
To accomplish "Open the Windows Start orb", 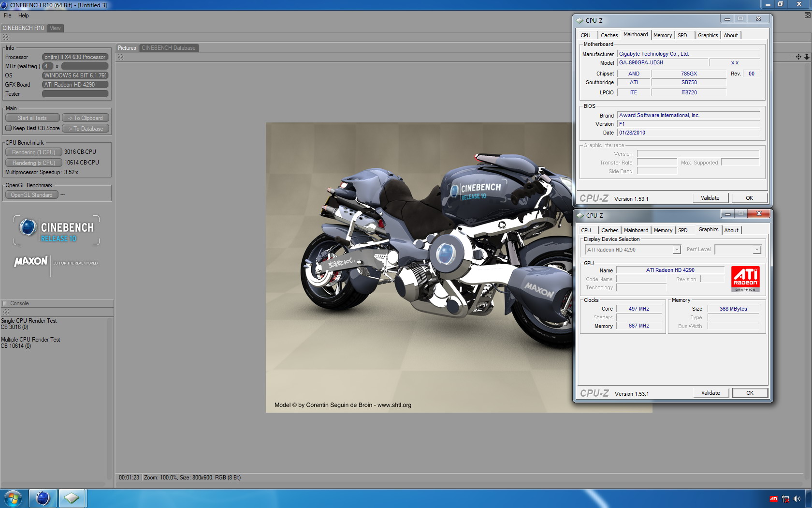I will [13, 498].
